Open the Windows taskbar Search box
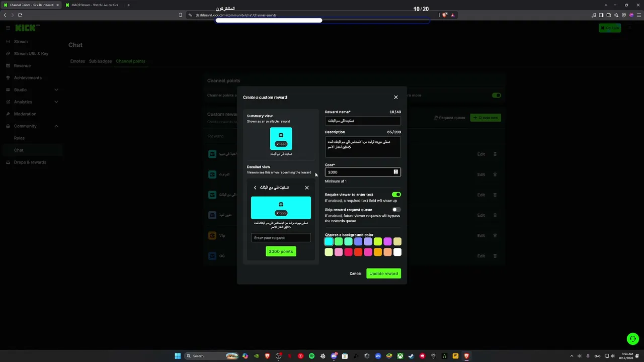This screenshot has height=362, width=644. pos(211,356)
